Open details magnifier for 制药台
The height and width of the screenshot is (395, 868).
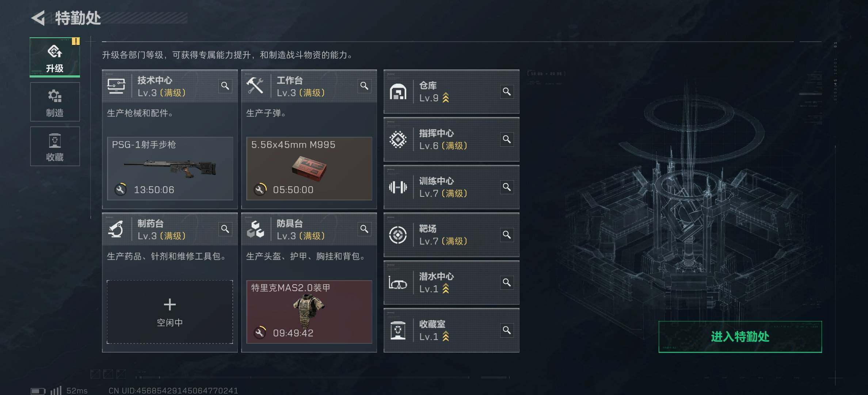point(225,229)
